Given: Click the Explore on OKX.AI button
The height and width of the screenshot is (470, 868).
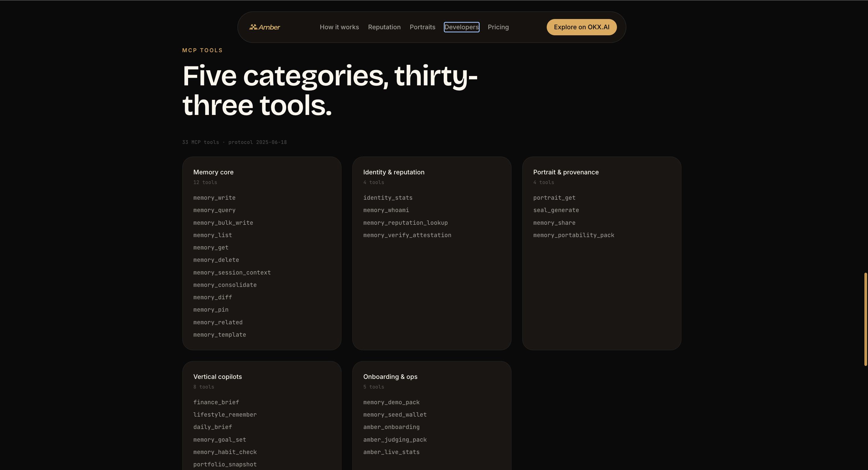Looking at the screenshot, I should [581, 27].
